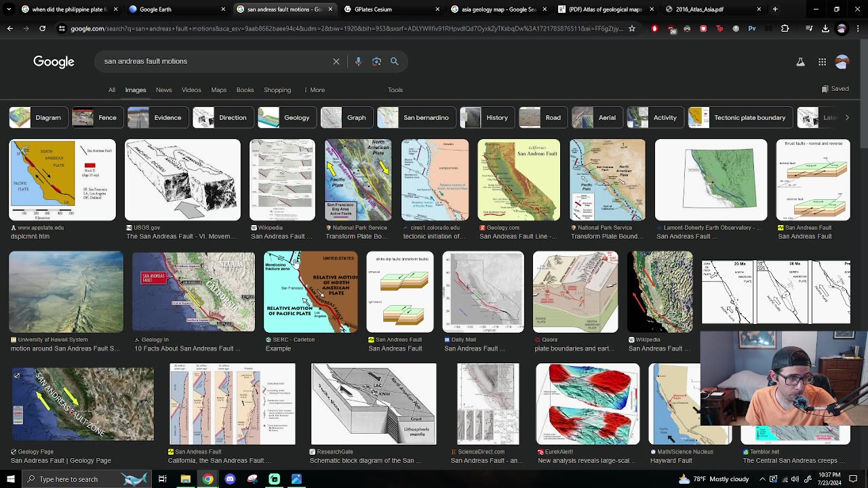Reload the page in Chrome
Image resolution: width=868 pixels, height=488 pixels.
pos(42,28)
